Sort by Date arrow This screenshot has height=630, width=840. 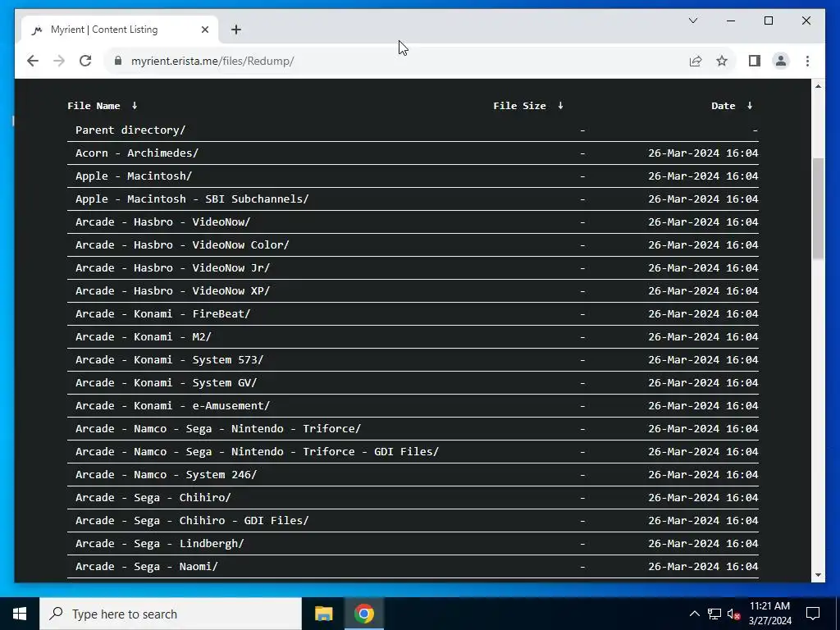tap(750, 106)
